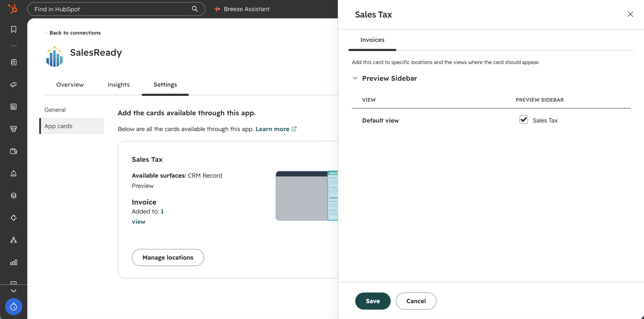Open the Reporting bar chart icon
This screenshot has height=319, width=644.
(x=13, y=262)
